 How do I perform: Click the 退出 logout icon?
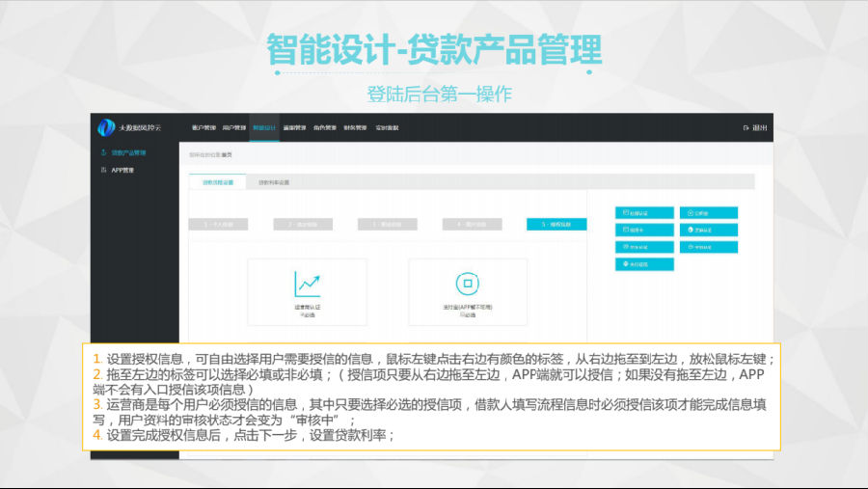pyautogui.click(x=746, y=127)
